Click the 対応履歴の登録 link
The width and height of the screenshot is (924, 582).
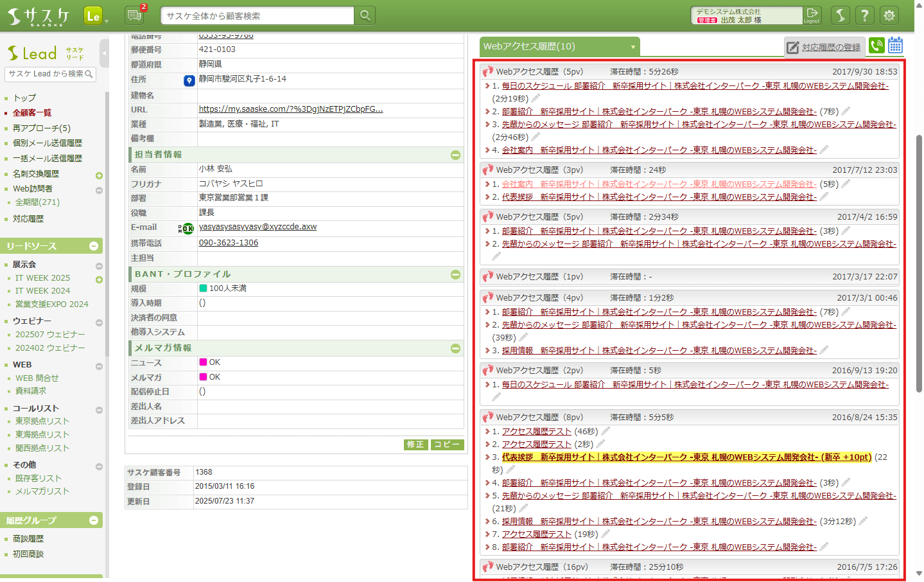click(x=824, y=47)
